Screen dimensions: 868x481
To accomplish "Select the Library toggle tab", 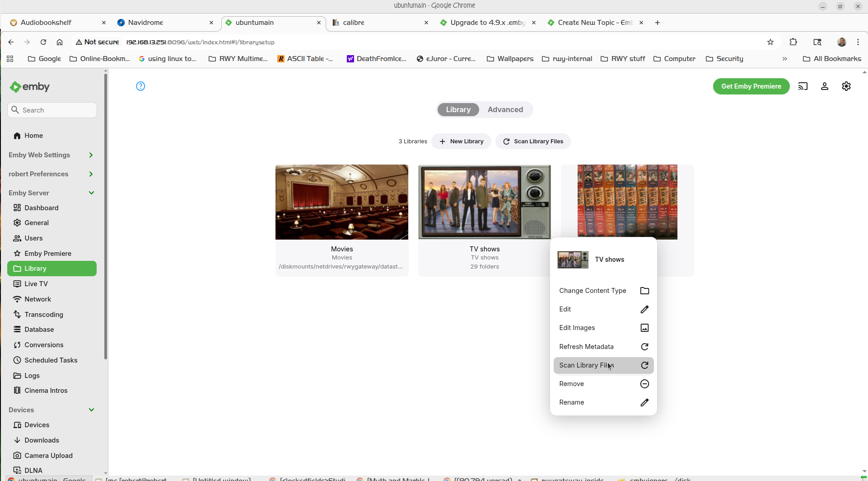I will 458,109.
